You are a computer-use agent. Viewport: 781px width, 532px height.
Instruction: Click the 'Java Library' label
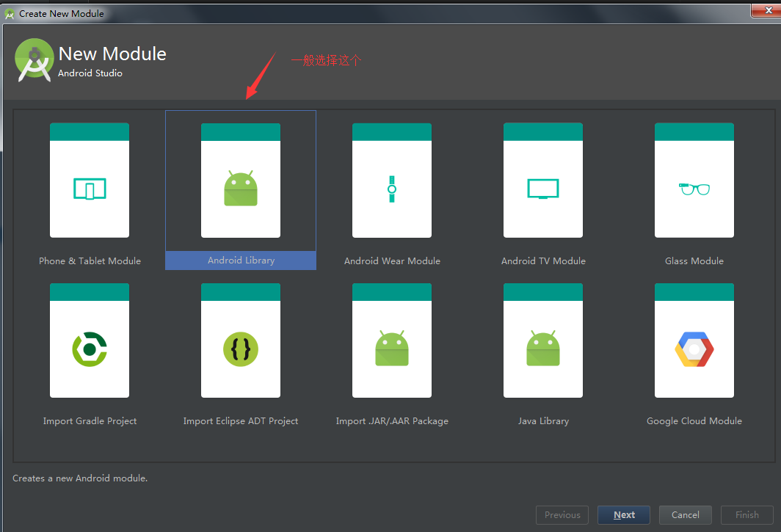click(x=543, y=421)
